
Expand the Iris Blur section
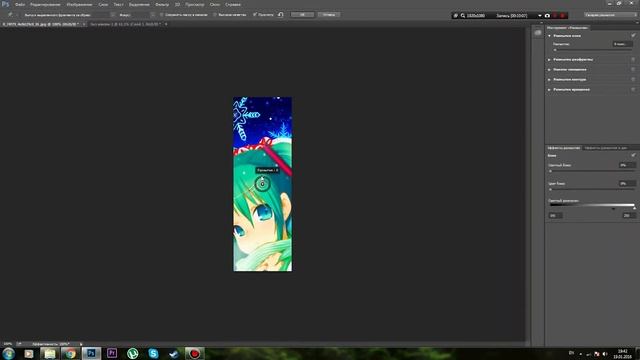[x=549, y=60]
